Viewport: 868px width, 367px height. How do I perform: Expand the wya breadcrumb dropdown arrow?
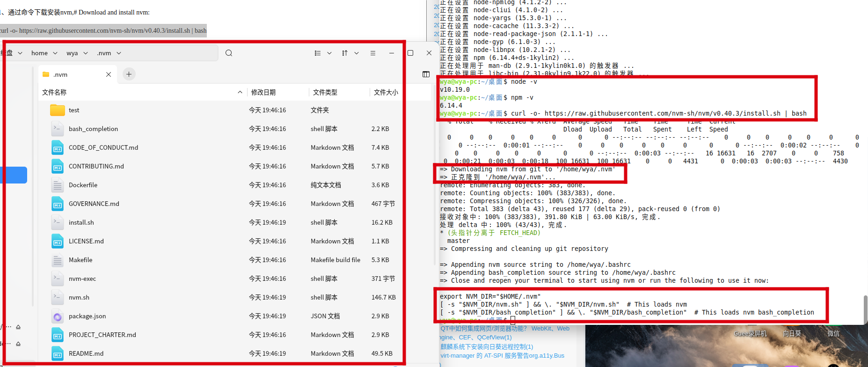pos(86,53)
